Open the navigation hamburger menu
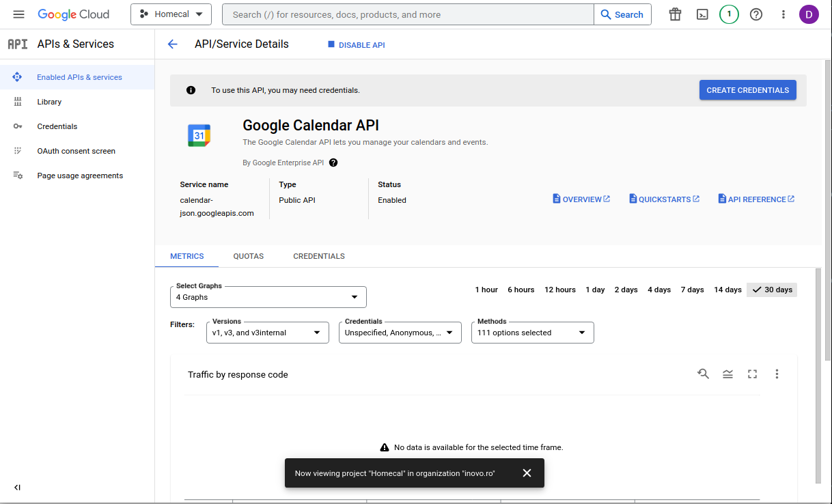 [x=18, y=14]
